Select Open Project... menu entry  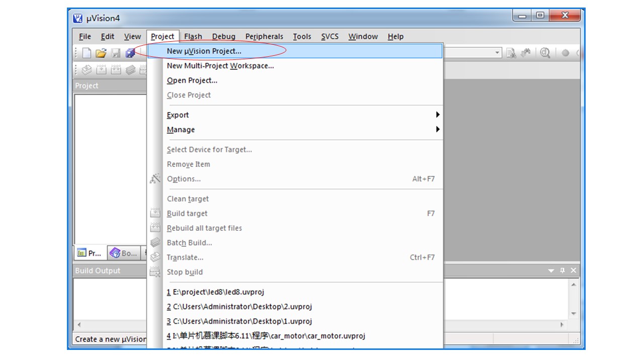tap(295, 80)
